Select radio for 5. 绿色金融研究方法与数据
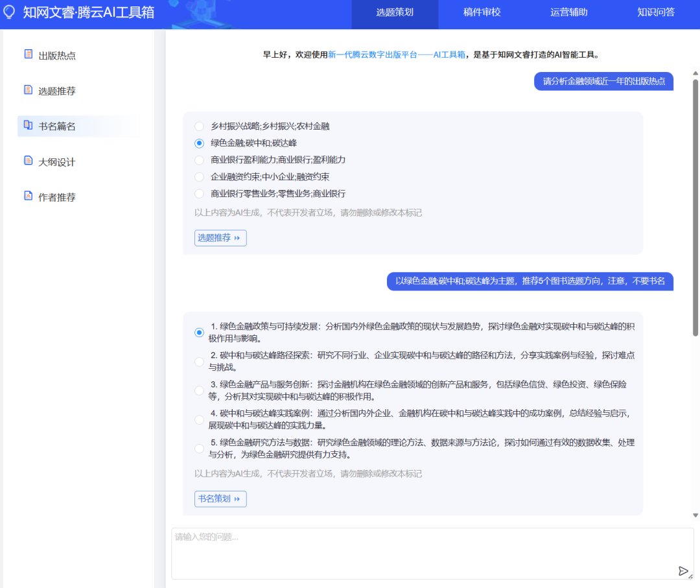This screenshot has height=588, width=700. (x=199, y=449)
